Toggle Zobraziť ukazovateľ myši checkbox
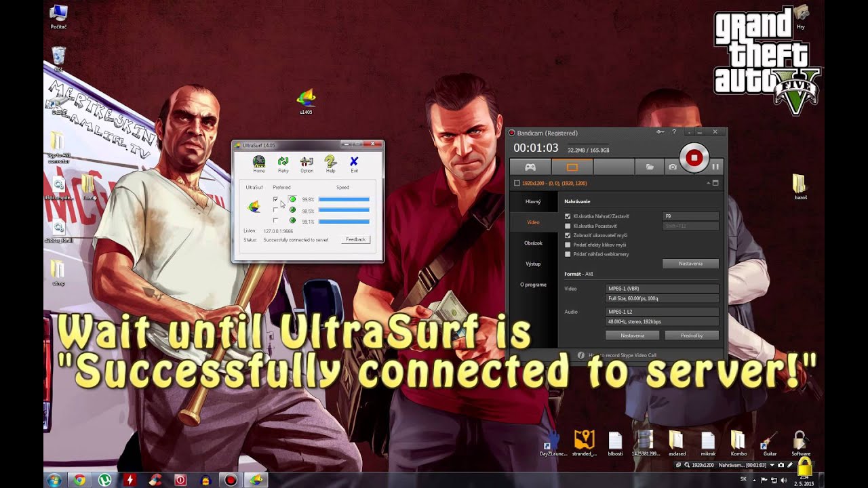868x488 pixels. [568, 235]
